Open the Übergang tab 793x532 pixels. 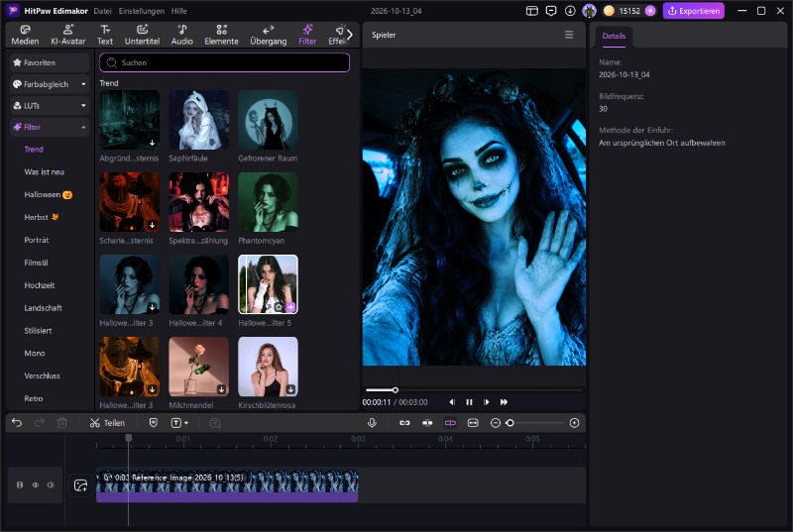(268, 35)
